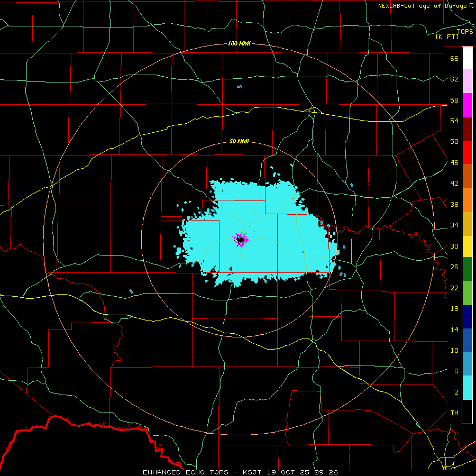Select the dark green swatch near 26
This screenshot has width=476, height=476.
click(x=467, y=269)
